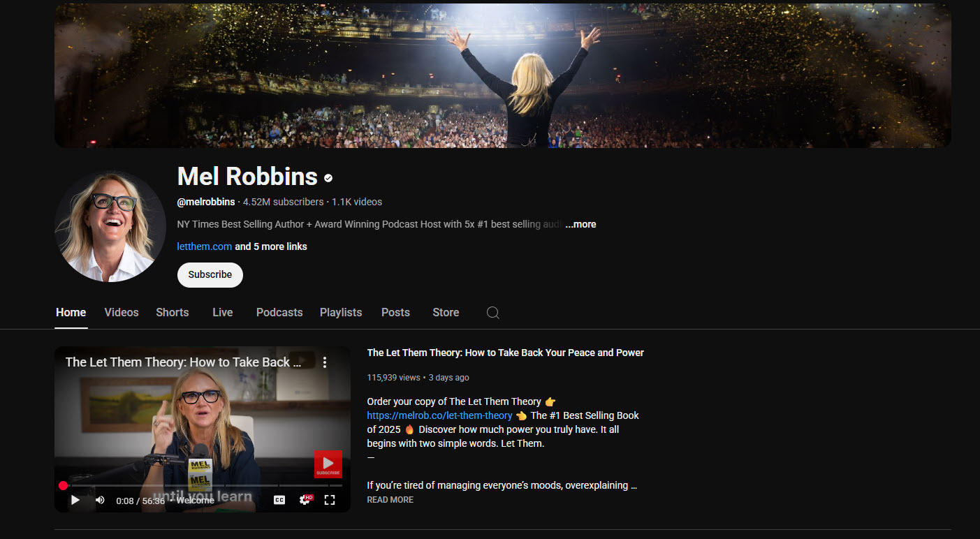Enter fullscreen mode on the video
The image size is (980, 539).
(x=330, y=500)
